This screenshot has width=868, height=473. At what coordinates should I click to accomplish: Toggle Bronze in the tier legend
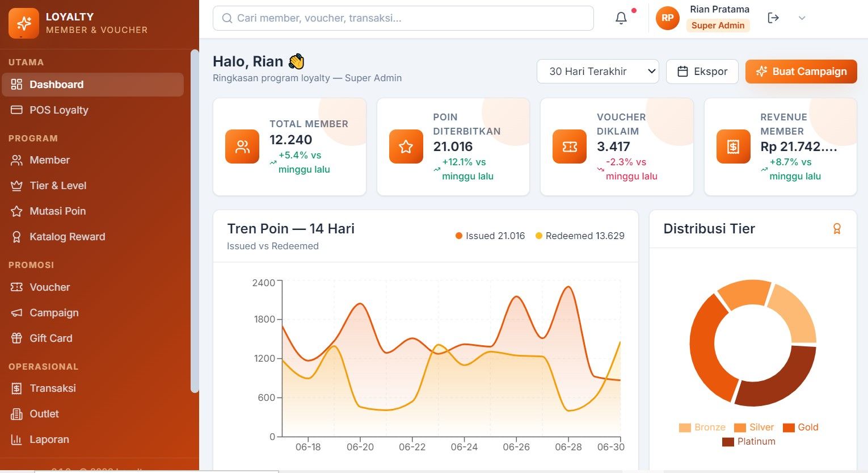(x=702, y=428)
